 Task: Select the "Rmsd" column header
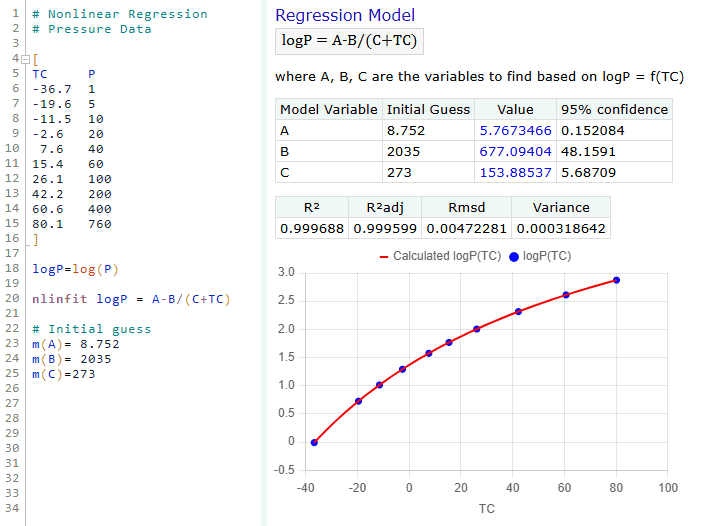466,207
